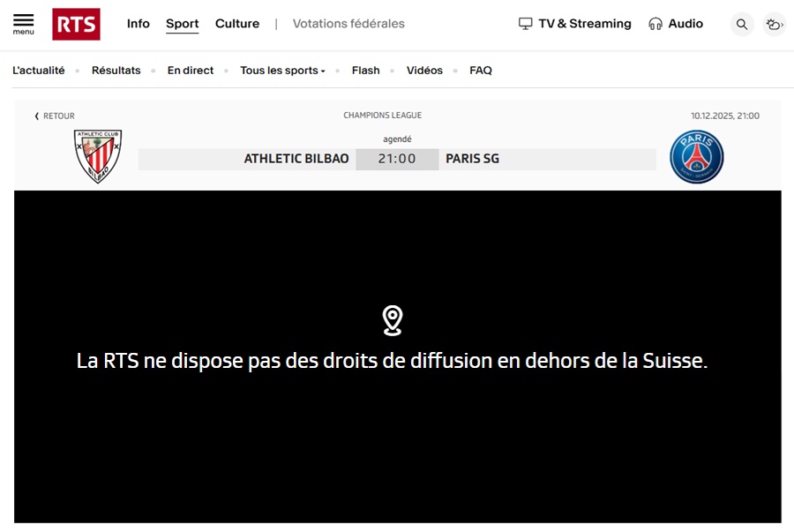Screen dimensions: 794x532
Task: Click the 21:00 match time display
Action: pos(397,159)
